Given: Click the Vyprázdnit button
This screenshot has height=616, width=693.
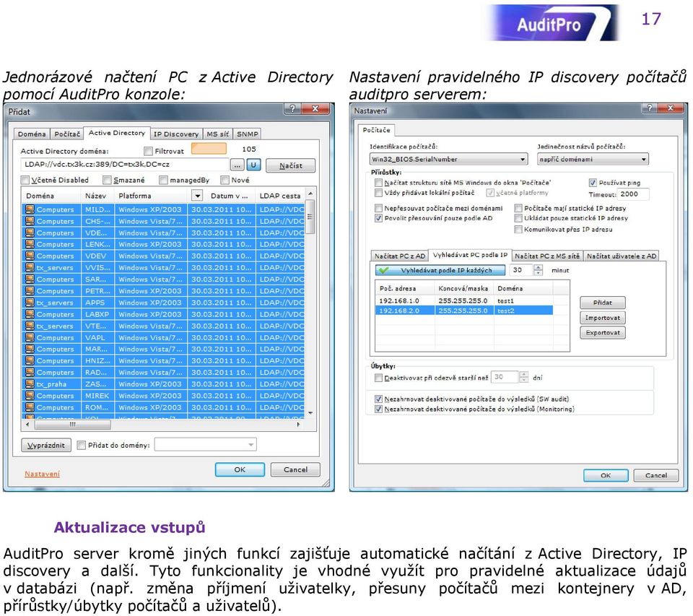Looking at the screenshot, I should point(46,446).
